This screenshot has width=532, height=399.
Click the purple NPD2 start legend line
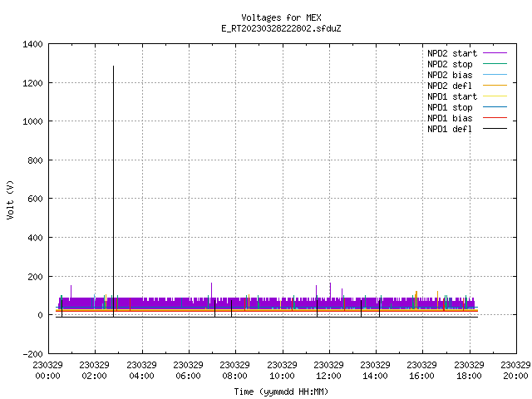(495, 53)
